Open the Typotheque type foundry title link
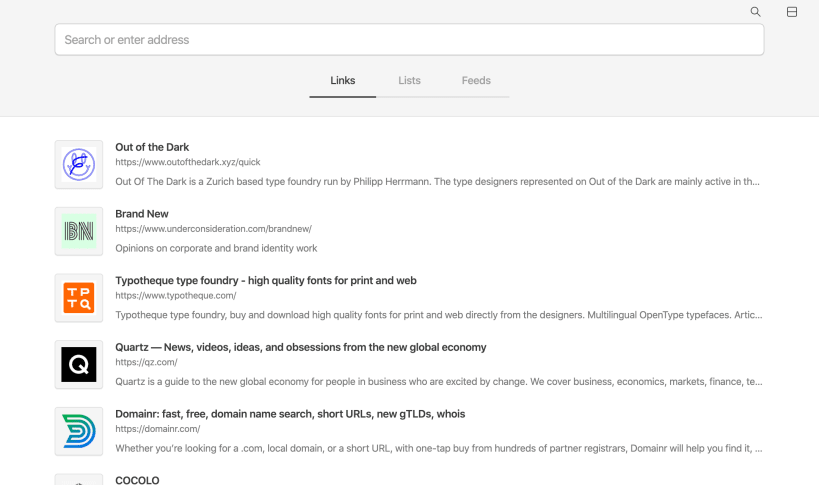 tap(265, 281)
